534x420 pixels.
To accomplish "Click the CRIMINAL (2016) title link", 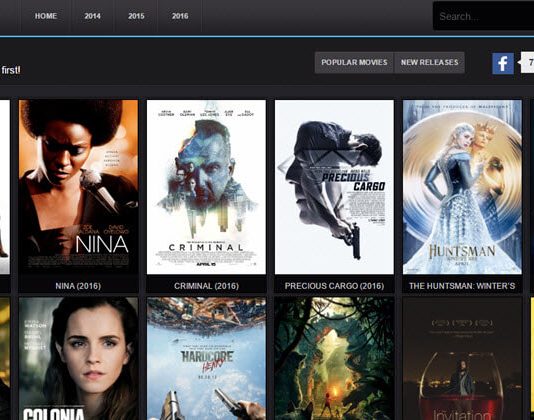I will [x=206, y=286].
